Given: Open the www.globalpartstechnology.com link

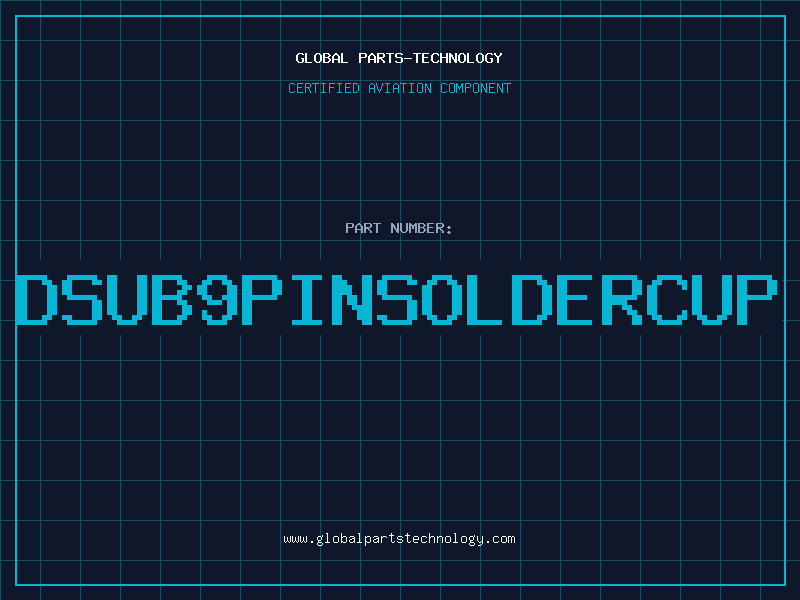Looking at the screenshot, I should [x=399, y=539].
